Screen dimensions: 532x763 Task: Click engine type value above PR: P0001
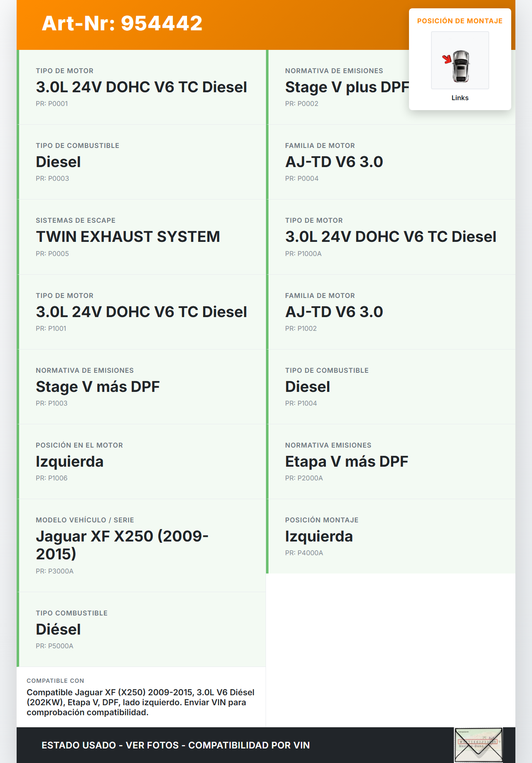tap(141, 87)
